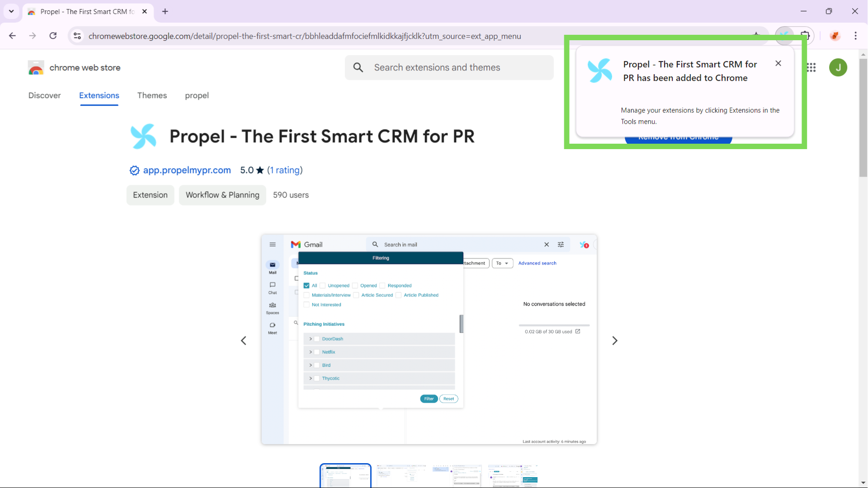868x488 pixels.
Task: Click the address bar URL
Action: point(305,36)
